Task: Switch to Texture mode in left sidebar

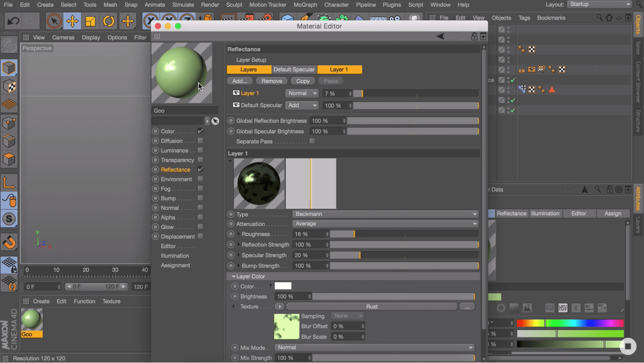Action: (x=9, y=86)
